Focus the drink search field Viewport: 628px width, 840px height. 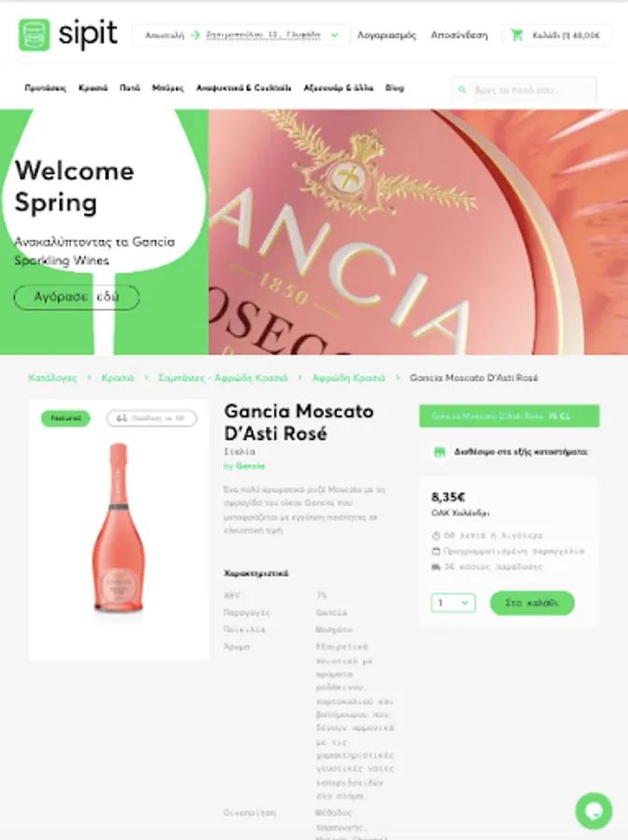(524, 90)
